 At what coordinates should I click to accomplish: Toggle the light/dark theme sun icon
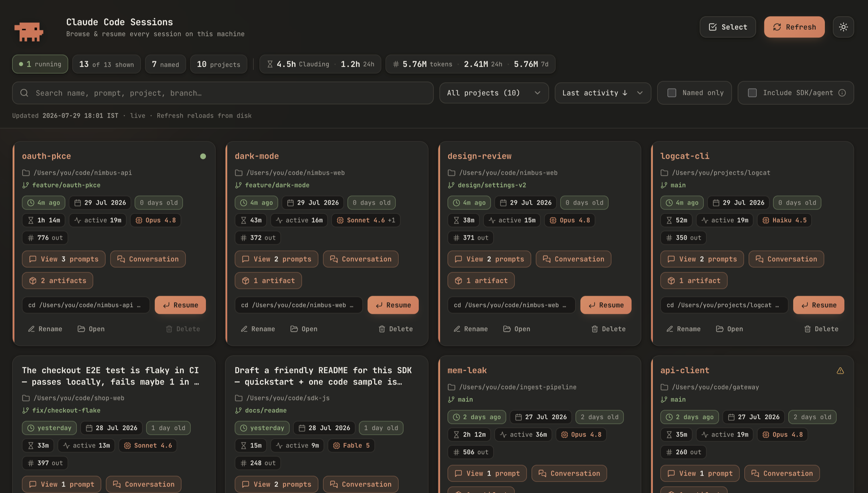pos(843,27)
